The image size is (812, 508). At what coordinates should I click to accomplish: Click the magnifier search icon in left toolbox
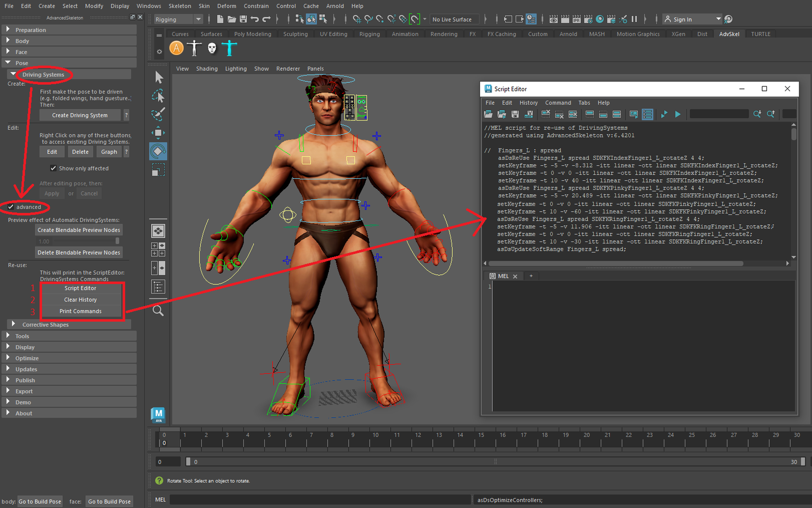click(158, 310)
